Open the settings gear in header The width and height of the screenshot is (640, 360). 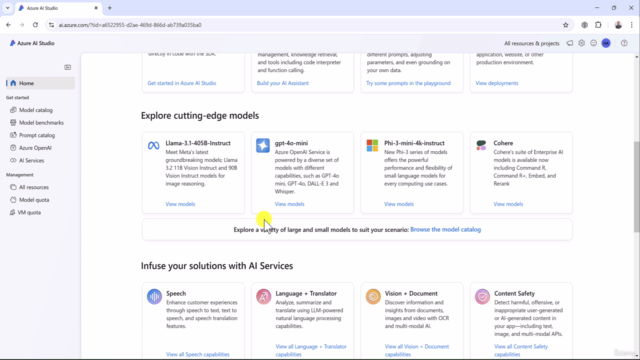tap(582, 43)
